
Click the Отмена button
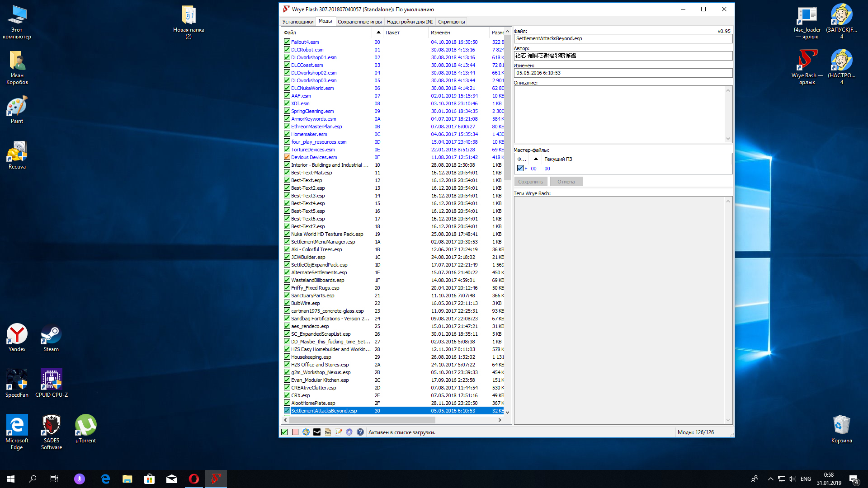[x=566, y=182]
